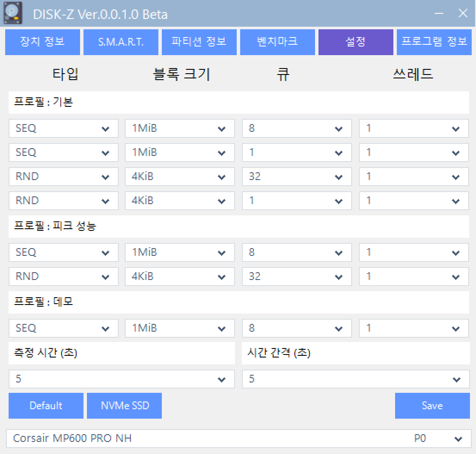Open thread dropdown in 피크 성능 SEQ row
This screenshot has height=454, width=476.
414,252
